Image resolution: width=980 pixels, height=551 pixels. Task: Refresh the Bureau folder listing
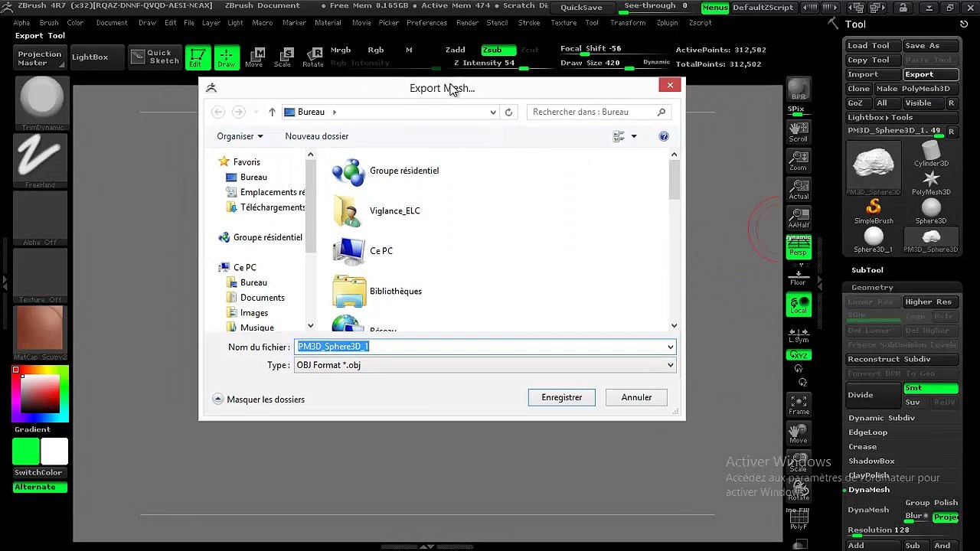click(508, 112)
